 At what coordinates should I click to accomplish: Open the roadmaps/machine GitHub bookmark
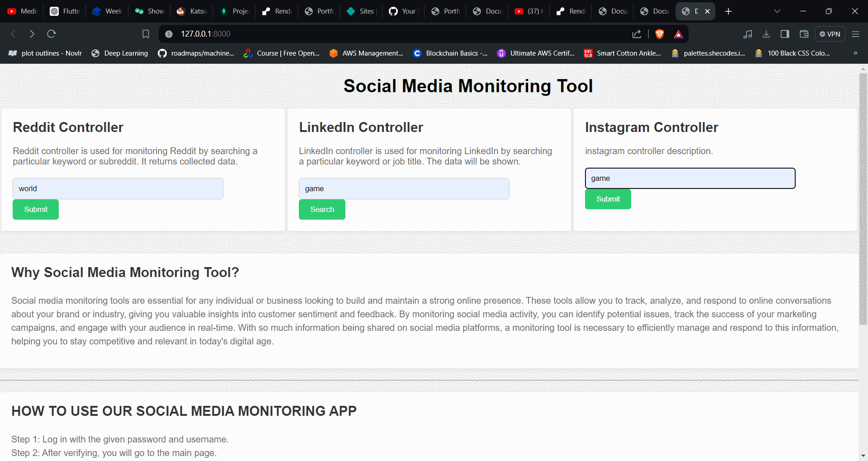coord(196,53)
